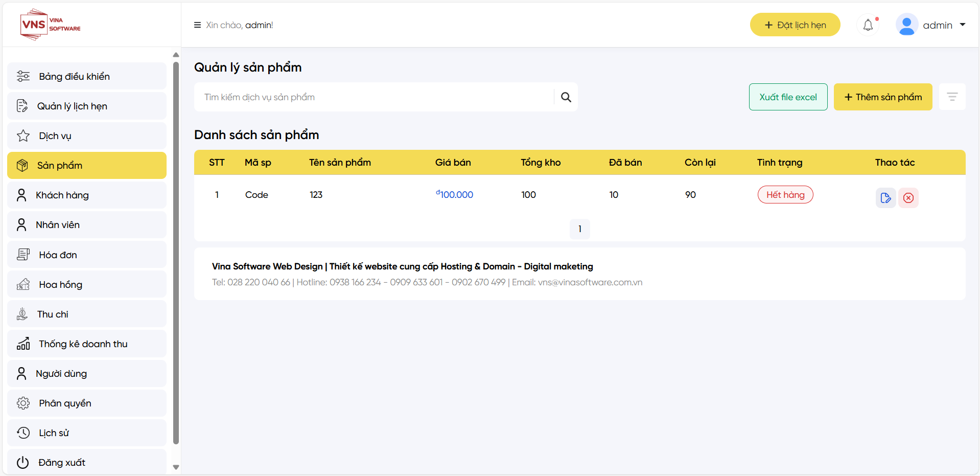Click the Phân quyền gear icon

pyautogui.click(x=24, y=403)
